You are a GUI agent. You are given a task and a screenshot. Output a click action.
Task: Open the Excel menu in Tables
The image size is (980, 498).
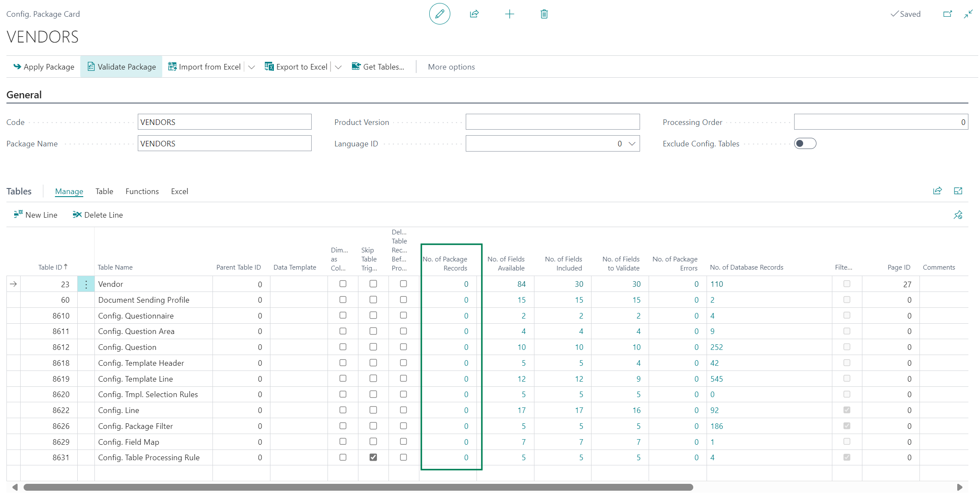(x=179, y=191)
